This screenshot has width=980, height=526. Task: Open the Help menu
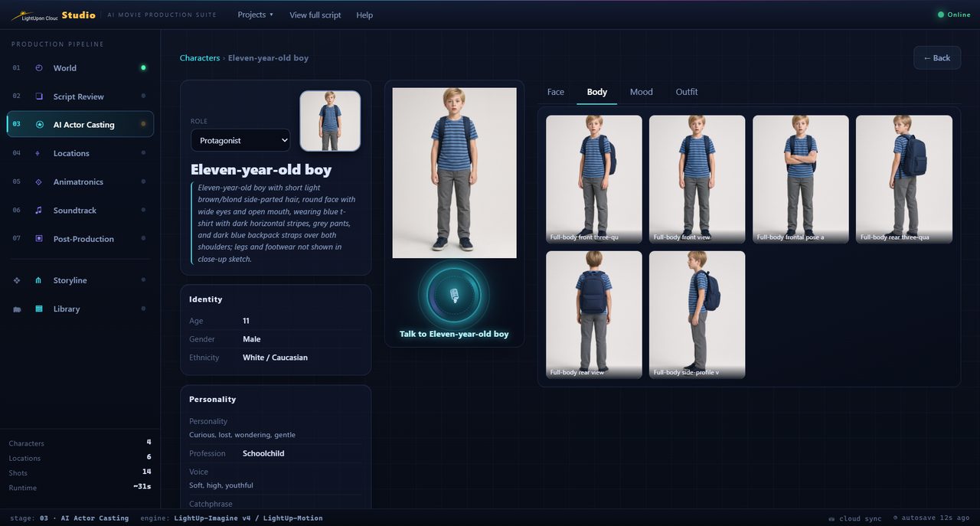point(364,15)
